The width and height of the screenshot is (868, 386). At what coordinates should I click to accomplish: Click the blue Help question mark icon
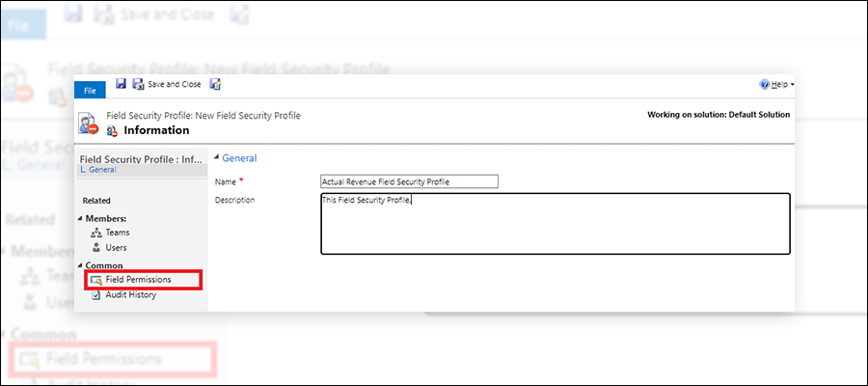[x=765, y=84]
